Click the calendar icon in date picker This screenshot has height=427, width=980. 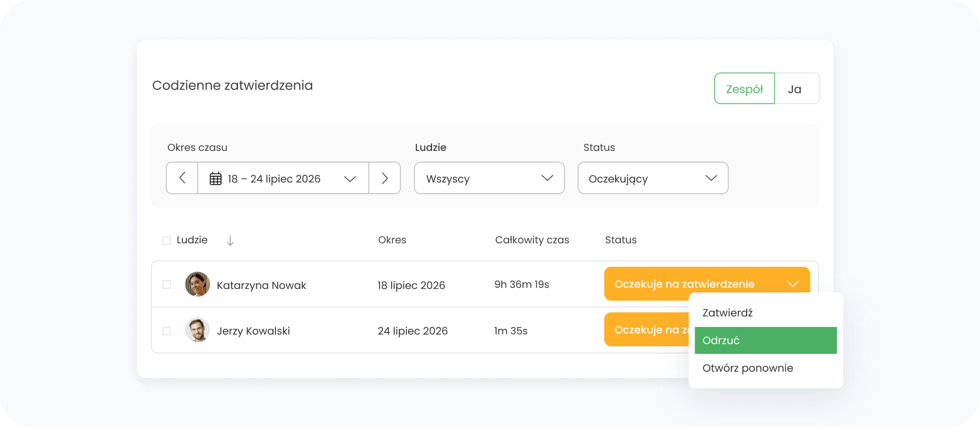(x=216, y=179)
